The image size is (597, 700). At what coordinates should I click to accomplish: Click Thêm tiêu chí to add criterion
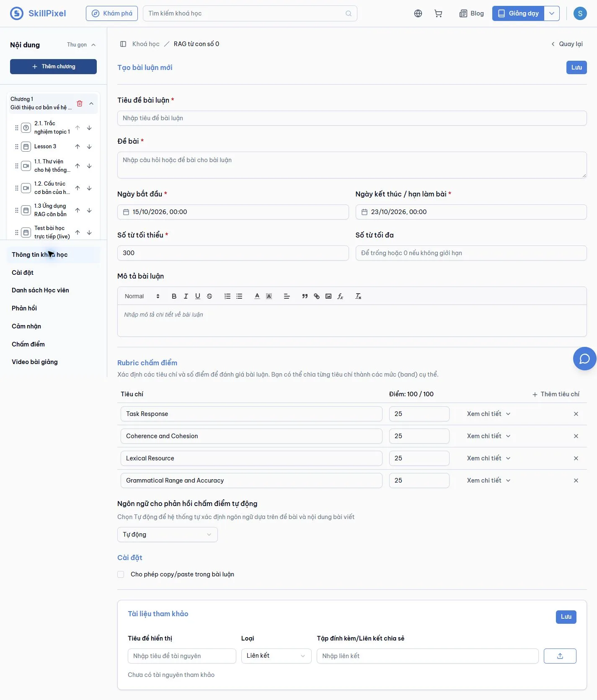click(x=556, y=394)
